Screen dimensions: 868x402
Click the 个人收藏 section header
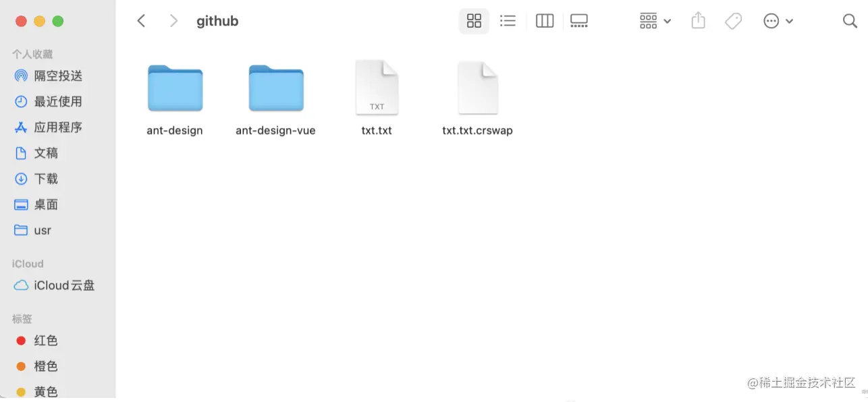tap(32, 54)
